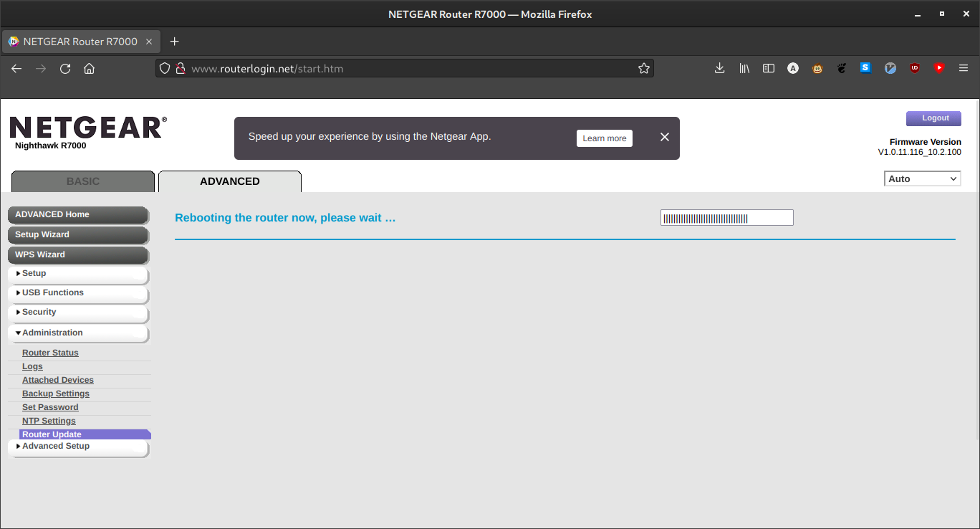Show the Firefox sidebars icon
Screen dimensions: 980x529
click(769, 68)
